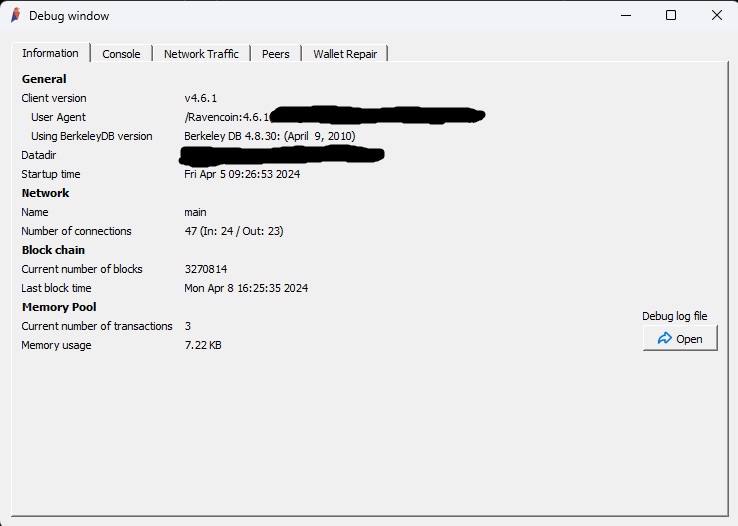
Task: Click the Startup time label
Action: (51, 174)
